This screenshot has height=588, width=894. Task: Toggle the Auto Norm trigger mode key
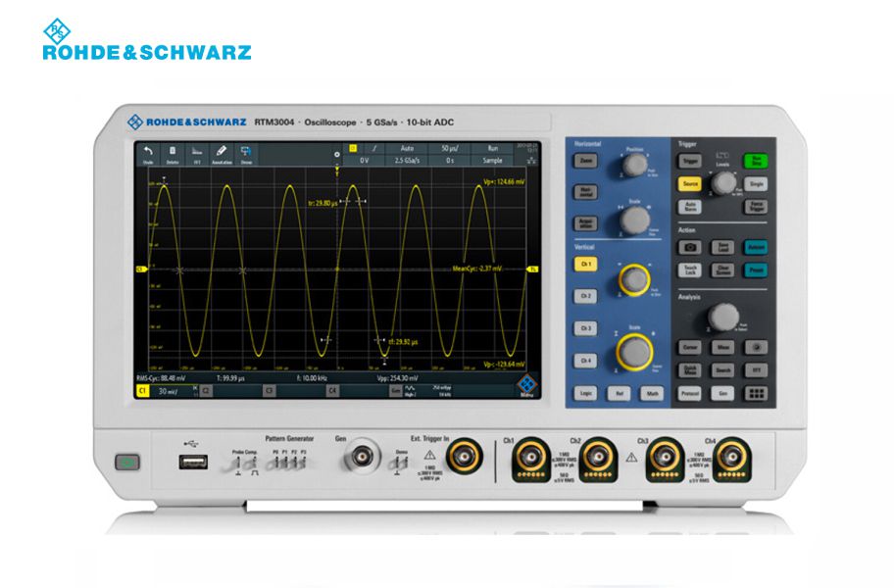(690, 206)
